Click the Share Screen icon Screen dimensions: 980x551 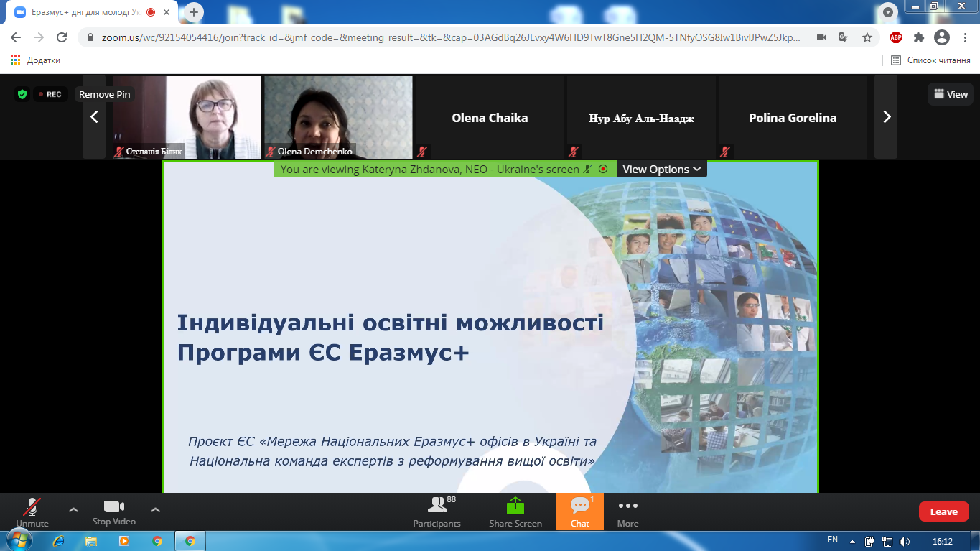click(x=515, y=506)
